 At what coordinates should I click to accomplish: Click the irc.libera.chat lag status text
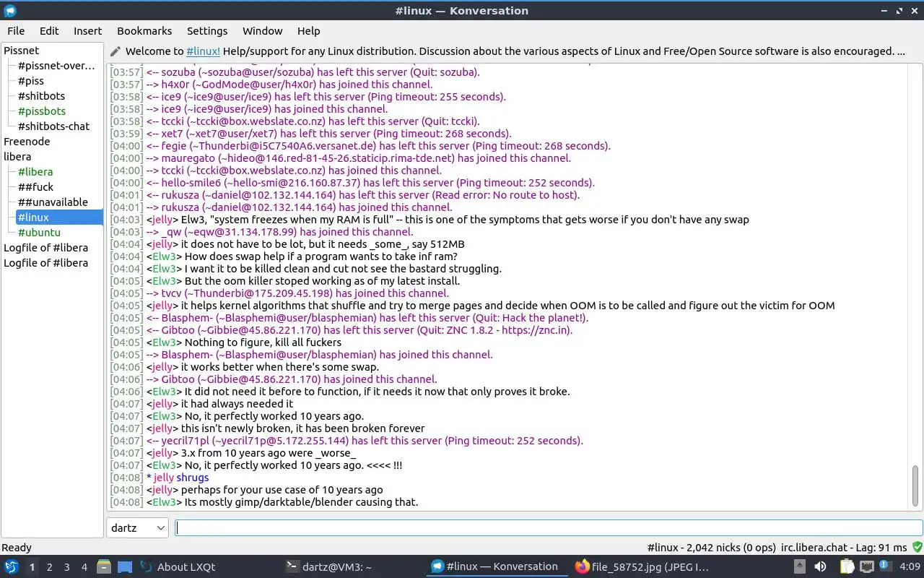click(x=844, y=548)
